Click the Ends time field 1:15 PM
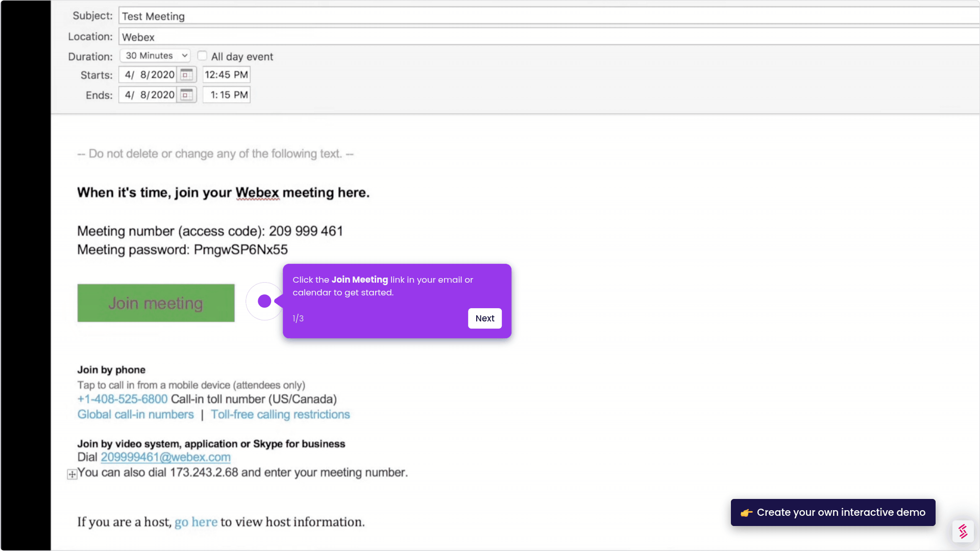Viewport: 980px width, 551px height. pyautogui.click(x=226, y=95)
